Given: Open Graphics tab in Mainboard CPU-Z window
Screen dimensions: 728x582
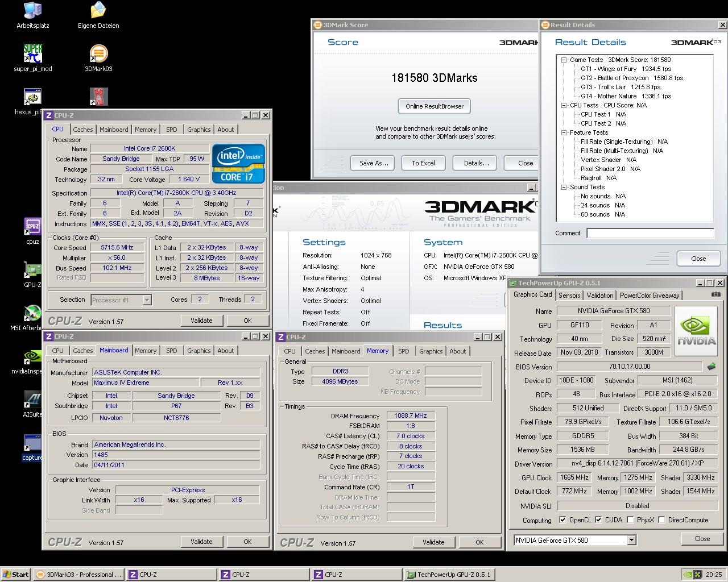Looking at the screenshot, I should tap(199, 351).
